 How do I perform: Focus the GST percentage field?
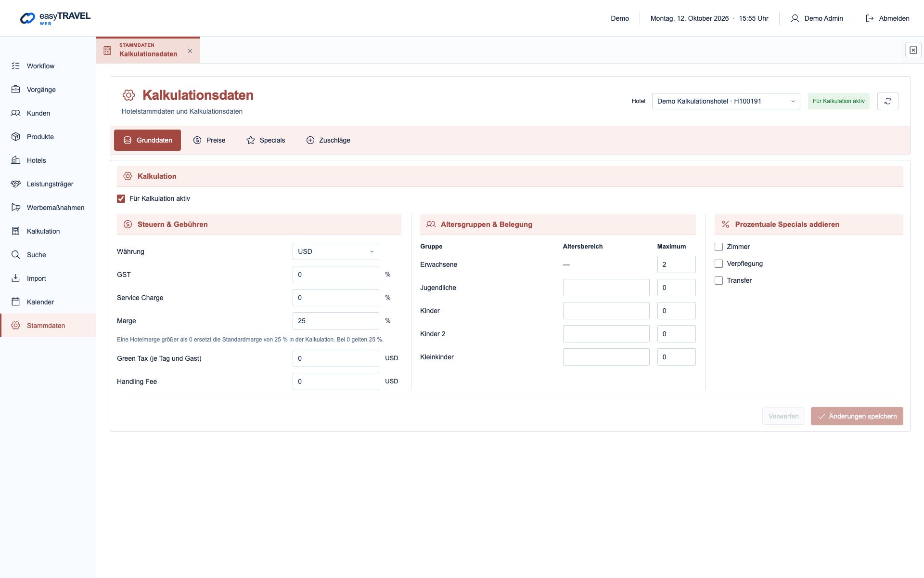point(335,275)
